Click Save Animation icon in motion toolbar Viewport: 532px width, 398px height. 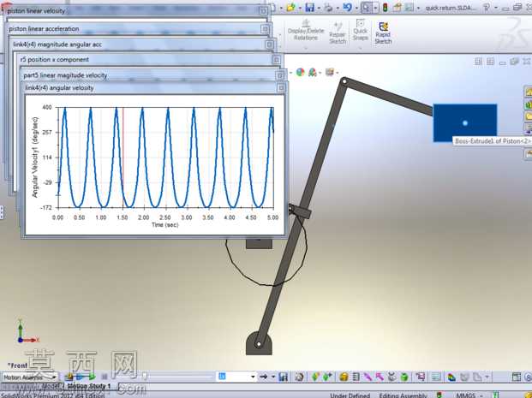[x=283, y=377]
